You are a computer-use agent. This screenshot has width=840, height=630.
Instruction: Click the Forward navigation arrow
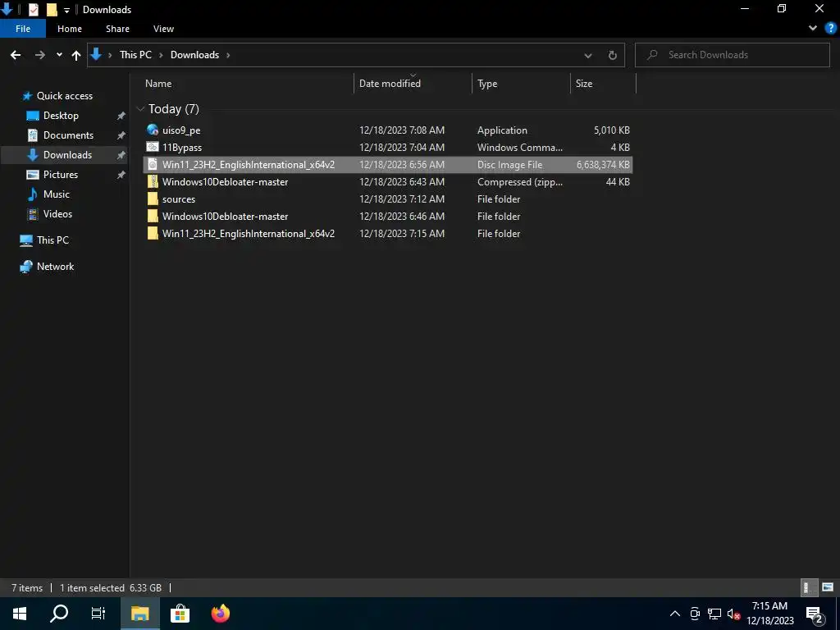point(39,55)
